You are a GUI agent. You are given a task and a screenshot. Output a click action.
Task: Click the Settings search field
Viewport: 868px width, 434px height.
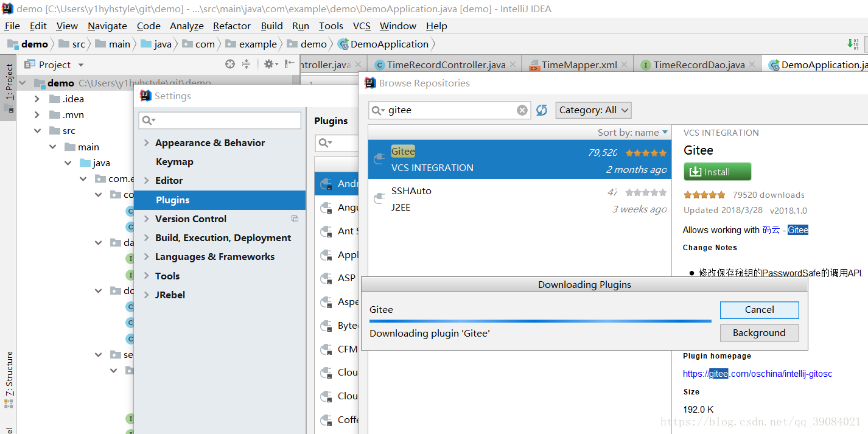click(220, 121)
